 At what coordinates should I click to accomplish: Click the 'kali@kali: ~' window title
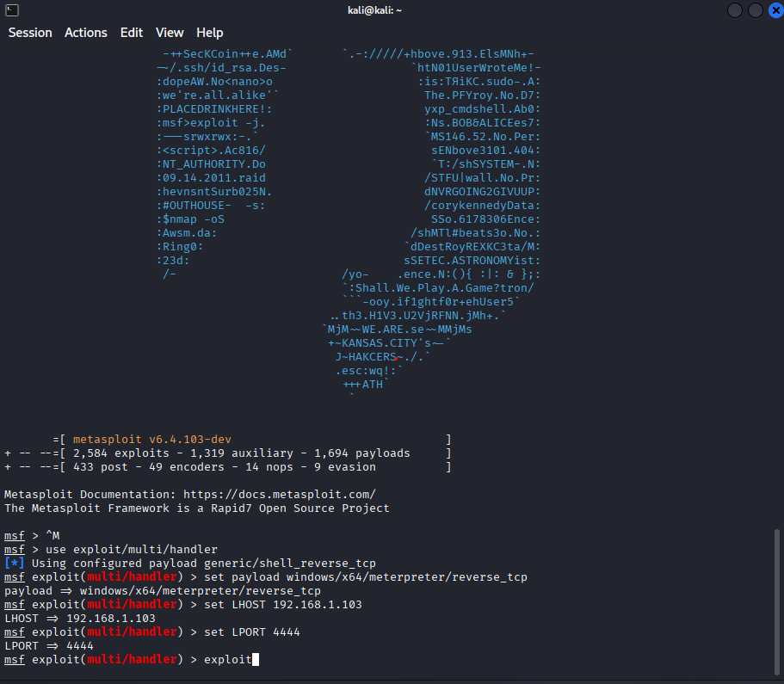[374, 10]
